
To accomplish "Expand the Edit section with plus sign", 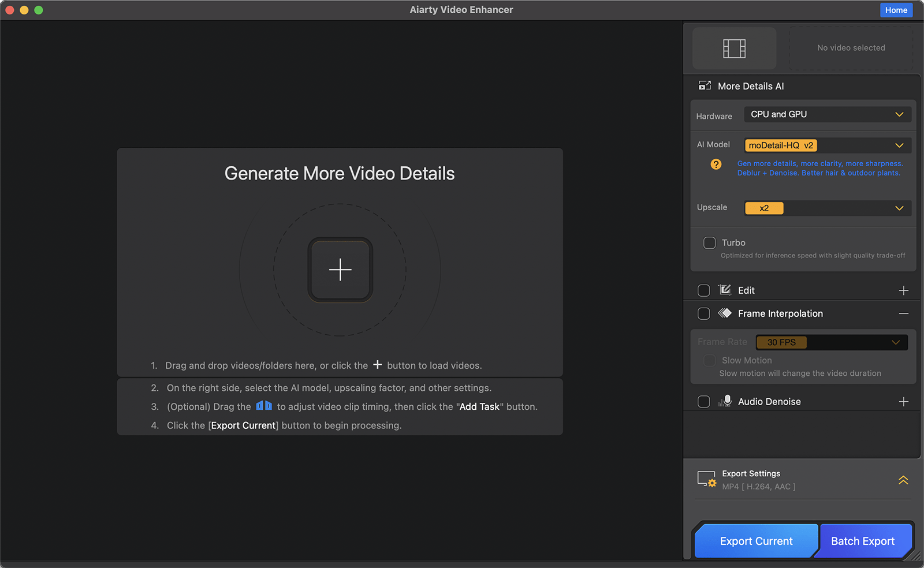I will coord(903,290).
